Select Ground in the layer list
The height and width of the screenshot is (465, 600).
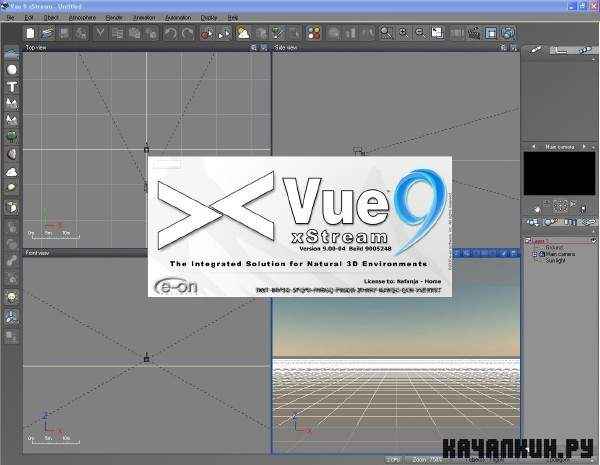(x=554, y=248)
